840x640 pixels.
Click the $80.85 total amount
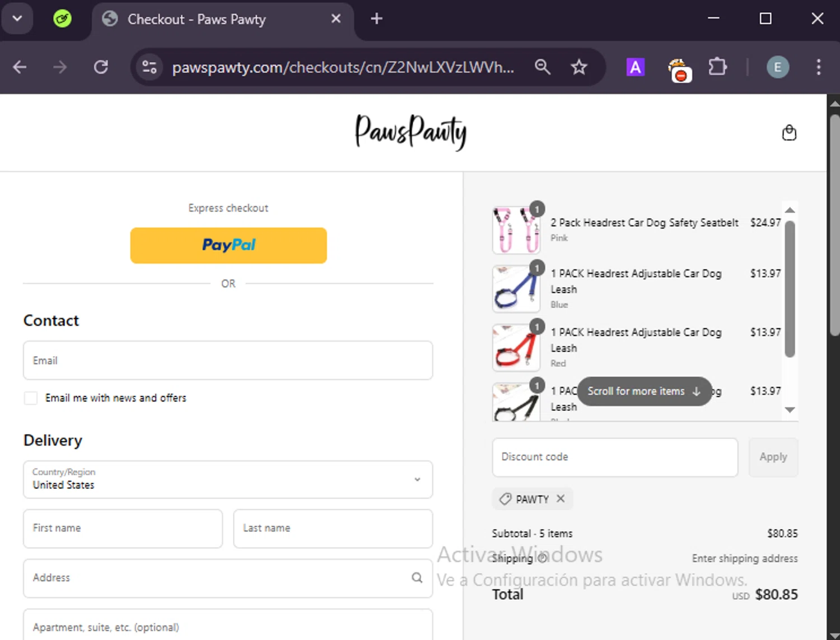coord(776,595)
